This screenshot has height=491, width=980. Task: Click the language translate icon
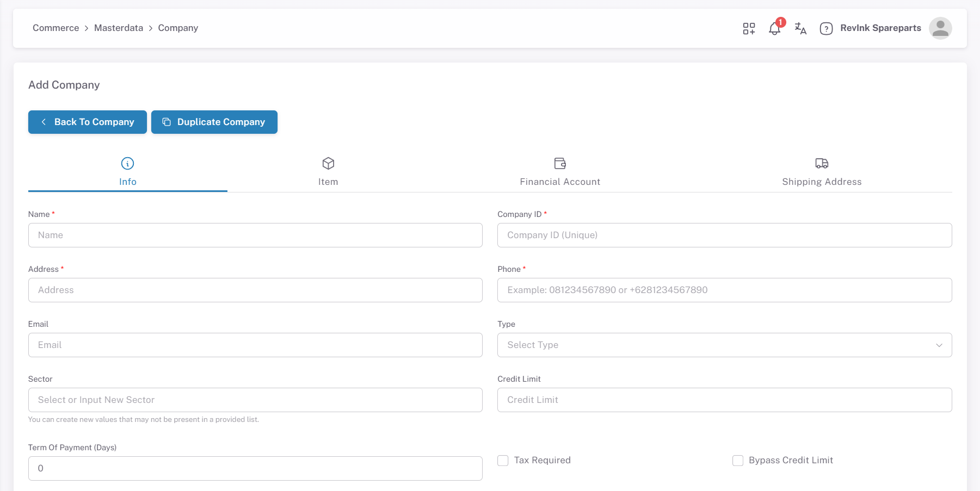click(x=800, y=28)
